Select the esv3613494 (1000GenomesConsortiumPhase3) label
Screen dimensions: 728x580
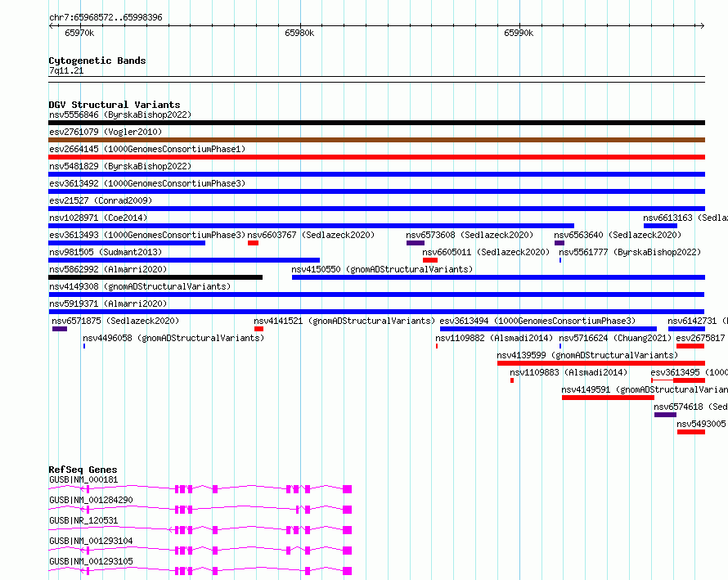(537, 321)
